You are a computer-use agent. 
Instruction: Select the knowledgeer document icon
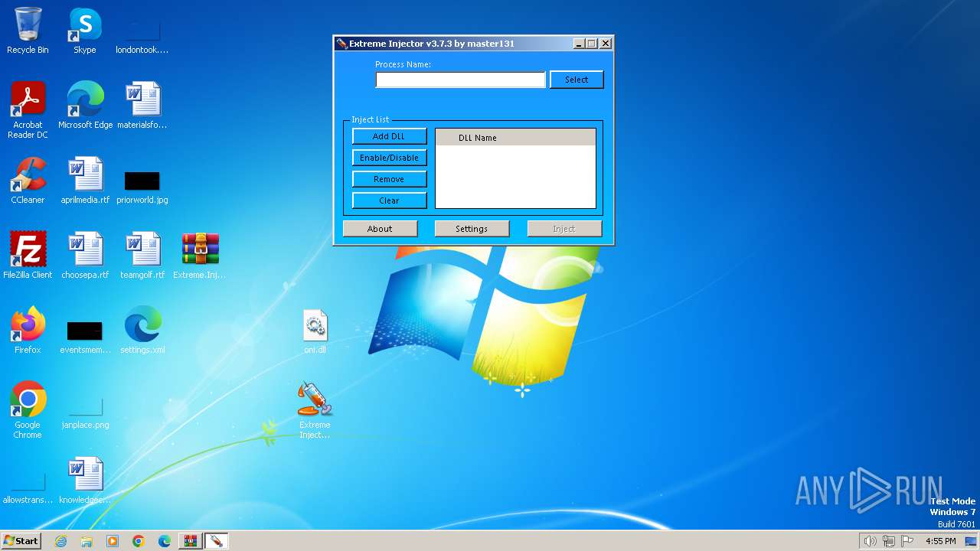[85, 481]
